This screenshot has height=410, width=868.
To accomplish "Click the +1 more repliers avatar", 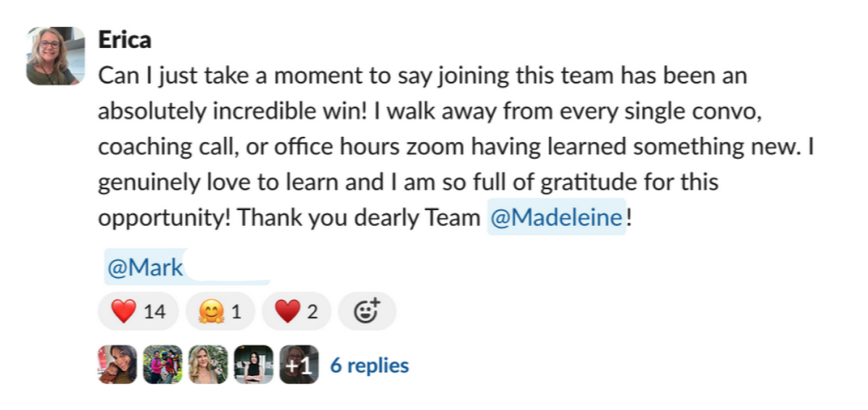I will click(299, 364).
